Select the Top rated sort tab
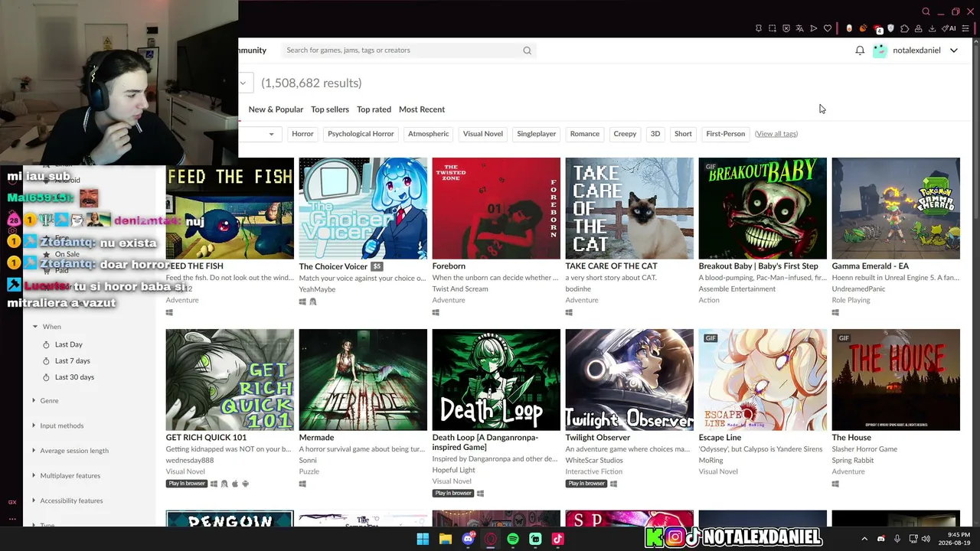Image resolution: width=980 pixels, height=551 pixels. (x=374, y=109)
